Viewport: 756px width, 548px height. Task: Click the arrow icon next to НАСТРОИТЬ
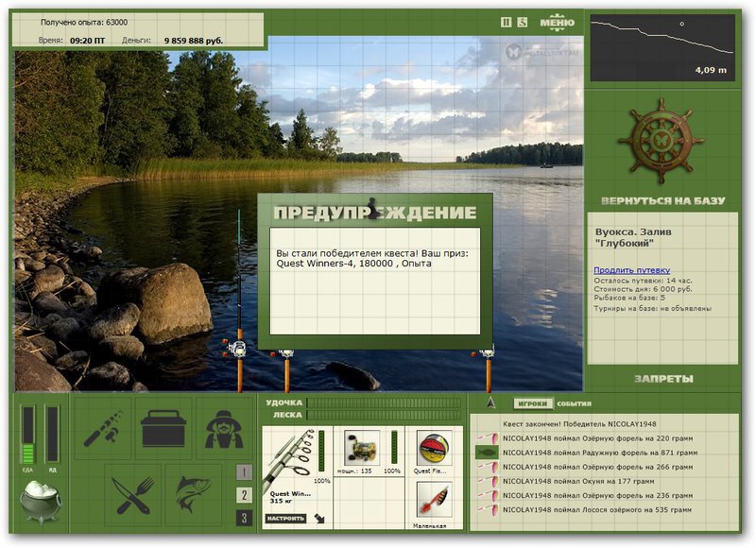tap(319, 519)
